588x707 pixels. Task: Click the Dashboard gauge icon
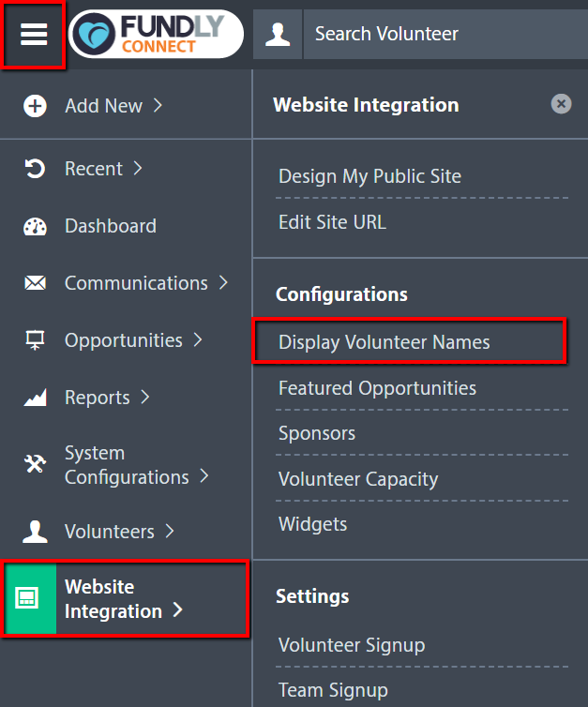point(35,226)
